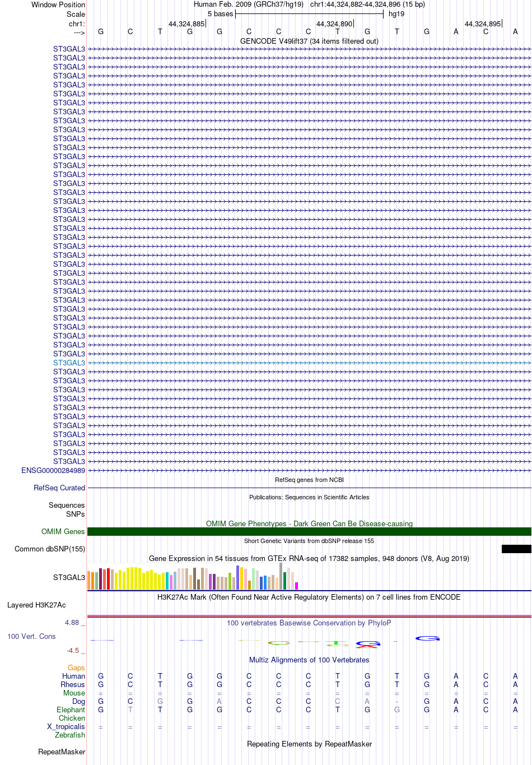Click the 44,324,895 ruler coordinate
The height and width of the screenshot is (765, 532).
click(483, 24)
